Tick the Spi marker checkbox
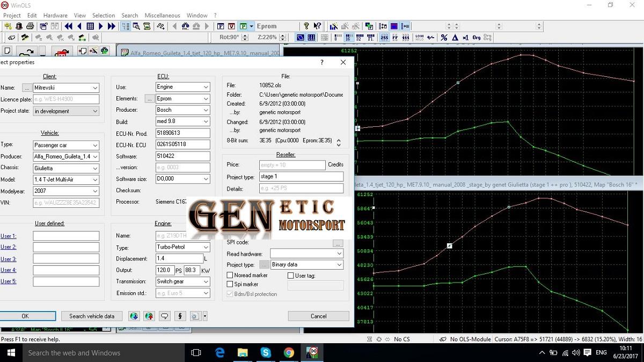The height and width of the screenshot is (362, 644). 230,284
